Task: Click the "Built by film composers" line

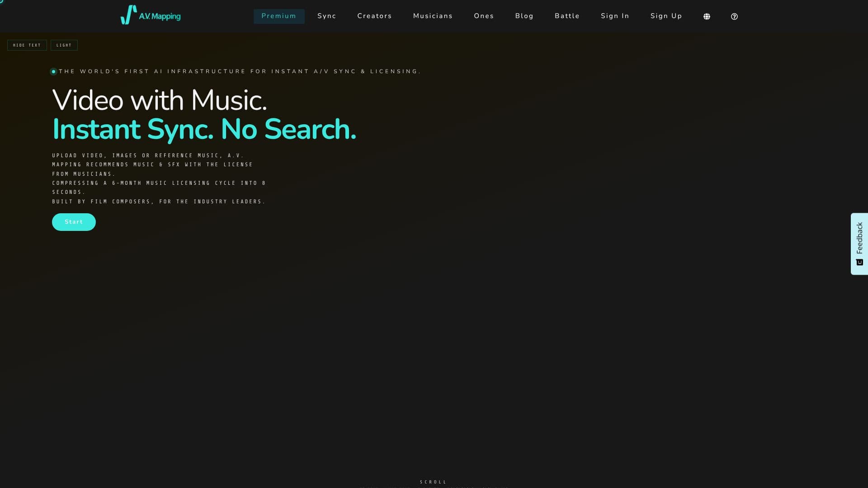Action: click(159, 202)
